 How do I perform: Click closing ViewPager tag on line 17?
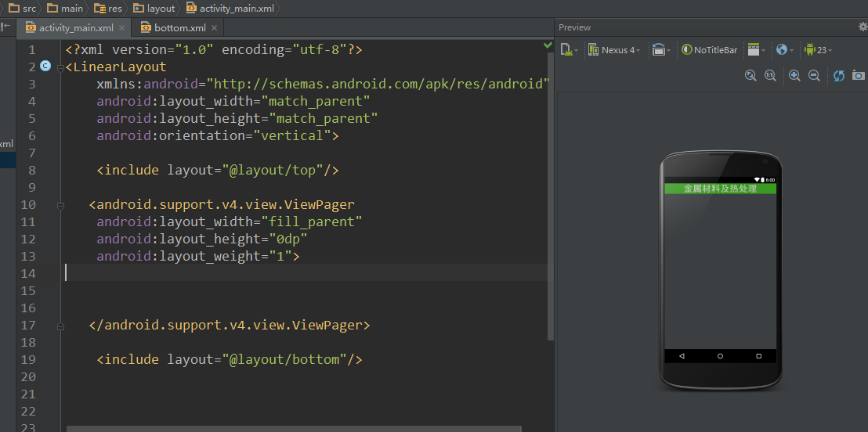(x=230, y=325)
